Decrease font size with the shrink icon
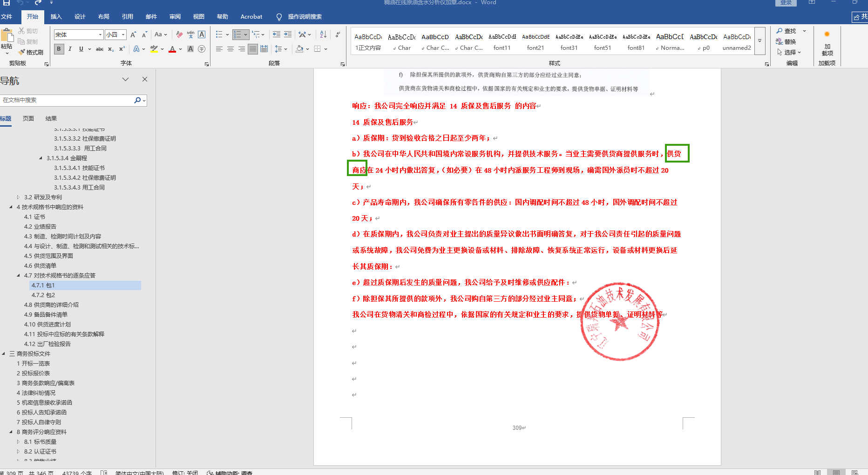The width and height of the screenshot is (868, 475). click(144, 34)
